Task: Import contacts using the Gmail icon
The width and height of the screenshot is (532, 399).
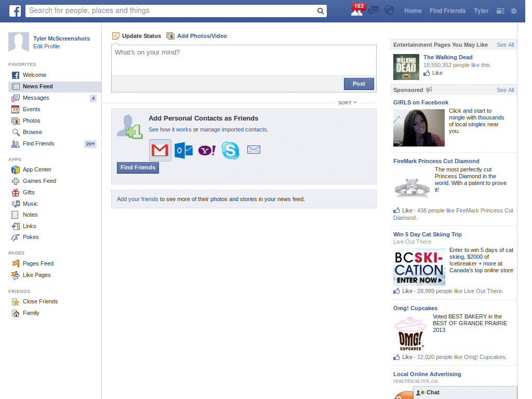Action: pyautogui.click(x=160, y=150)
